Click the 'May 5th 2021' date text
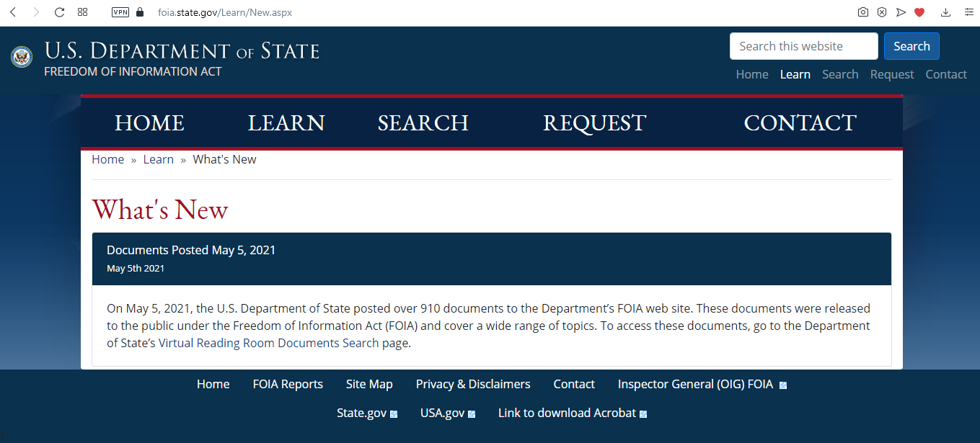The image size is (980, 443). (136, 269)
